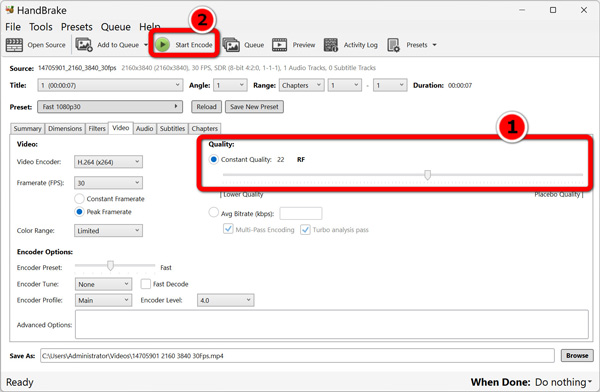This screenshot has width=600, height=392.
Task: Click the Open Source label
Action: pyautogui.click(x=46, y=45)
